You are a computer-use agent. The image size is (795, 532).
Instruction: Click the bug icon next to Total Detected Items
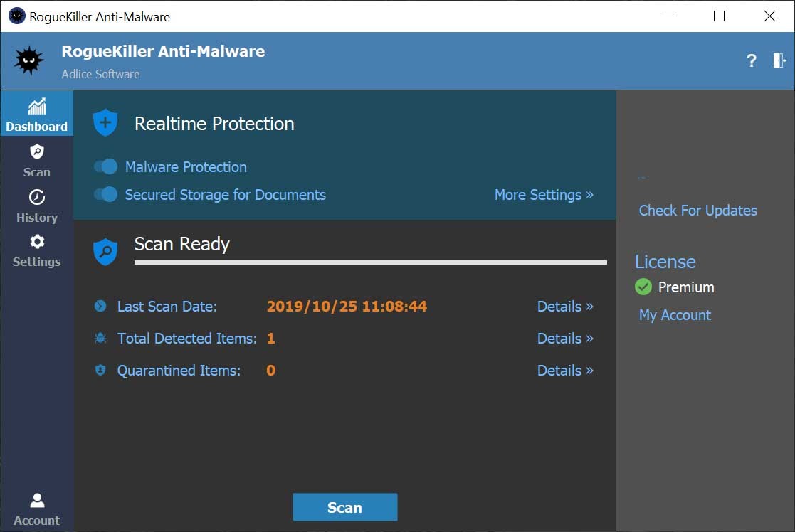tap(100, 338)
